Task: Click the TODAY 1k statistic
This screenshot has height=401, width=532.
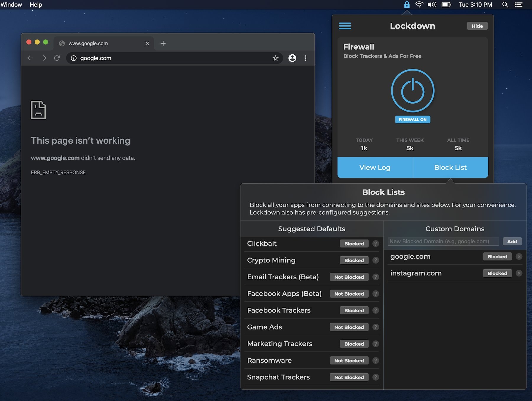Action: coord(364,144)
